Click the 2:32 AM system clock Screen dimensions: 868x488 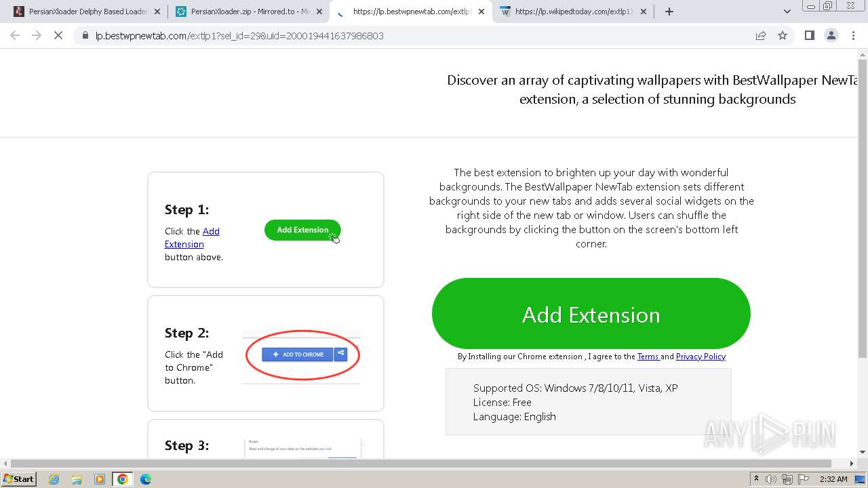(833, 479)
